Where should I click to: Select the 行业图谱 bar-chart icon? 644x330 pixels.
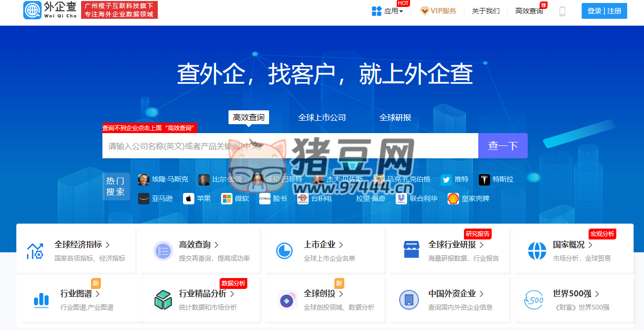coord(41,300)
